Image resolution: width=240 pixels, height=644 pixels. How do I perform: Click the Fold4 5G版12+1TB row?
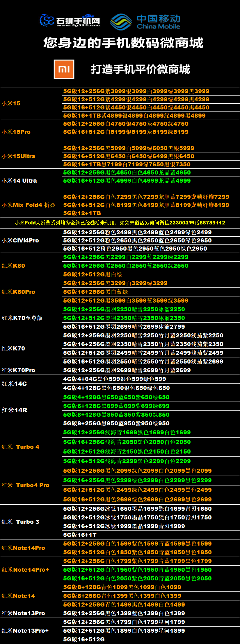click(151, 213)
